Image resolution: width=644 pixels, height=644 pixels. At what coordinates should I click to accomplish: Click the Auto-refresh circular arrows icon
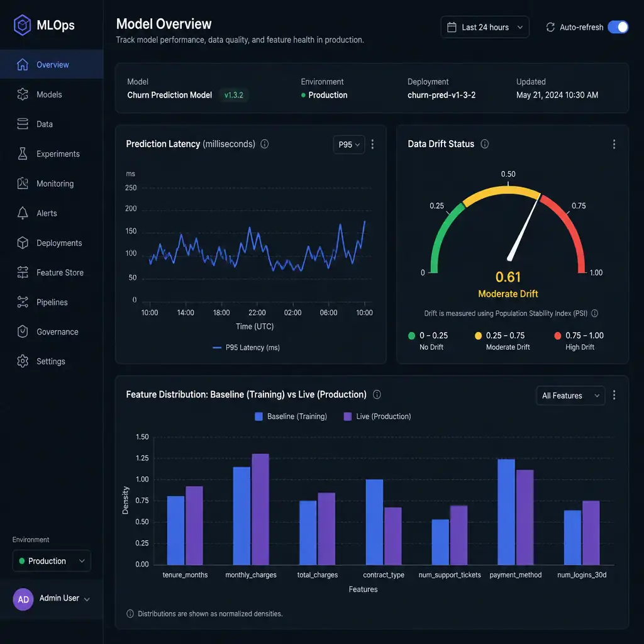[x=550, y=27]
